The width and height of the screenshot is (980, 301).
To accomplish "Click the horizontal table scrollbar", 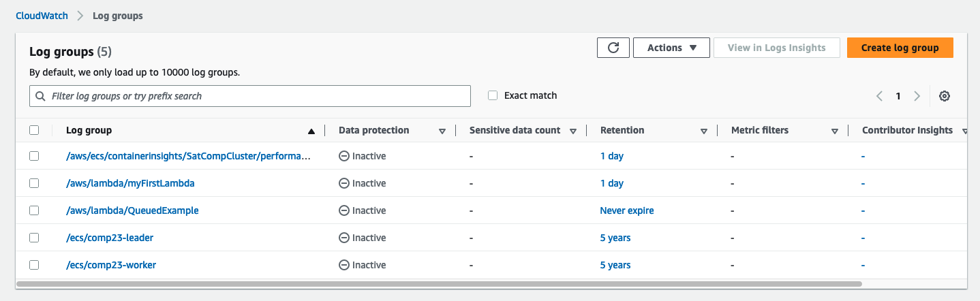I will [x=439, y=283].
